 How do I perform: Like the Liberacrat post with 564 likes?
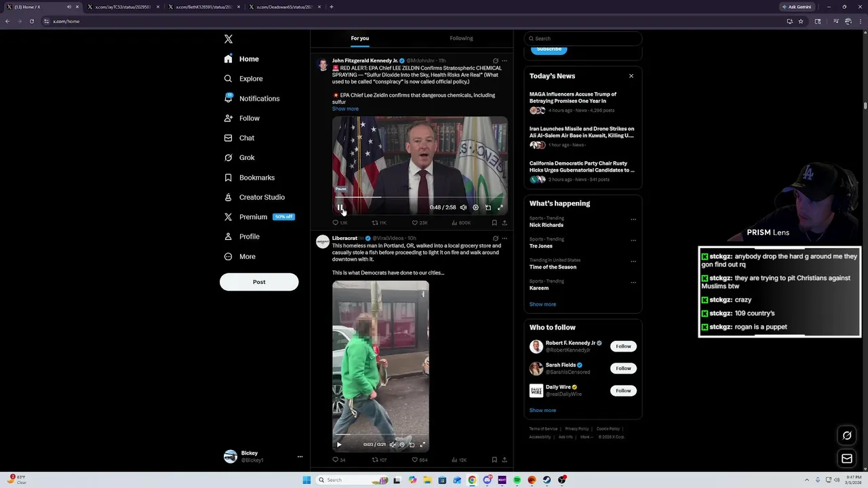coord(419,460)
